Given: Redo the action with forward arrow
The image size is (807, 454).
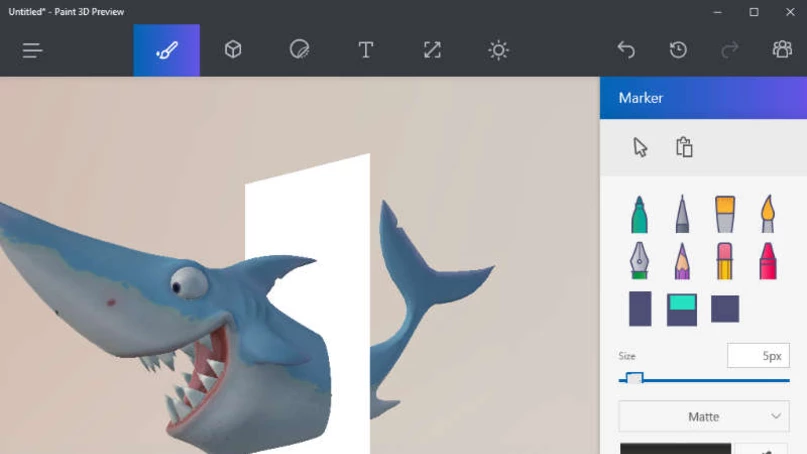Looking at the screenshot, I should pyautogui.click(x=730, y=50).
